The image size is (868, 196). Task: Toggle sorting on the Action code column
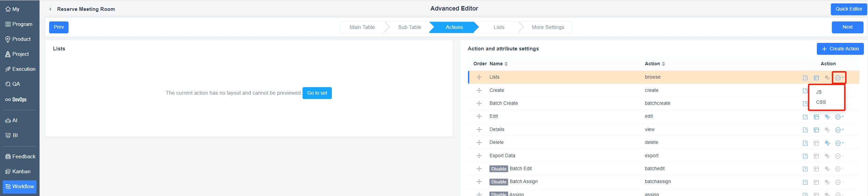(655, 64)
